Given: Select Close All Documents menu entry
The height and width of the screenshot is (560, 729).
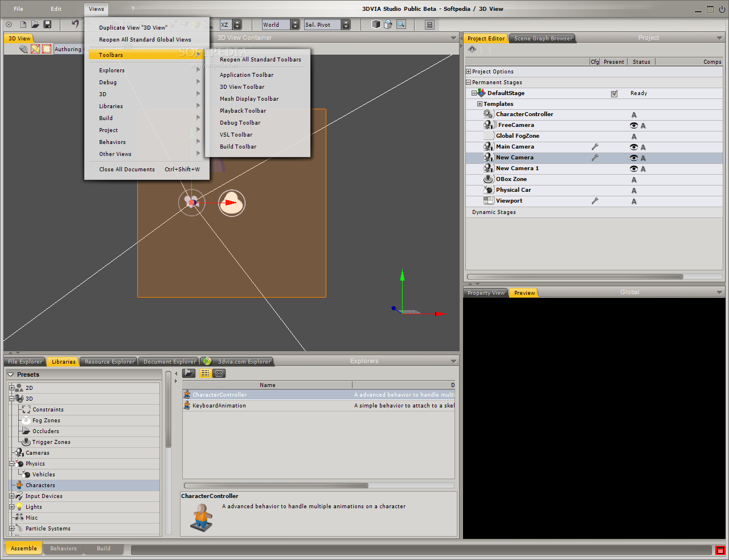Looking at the screenshot, I should click(x=149, y=170).
